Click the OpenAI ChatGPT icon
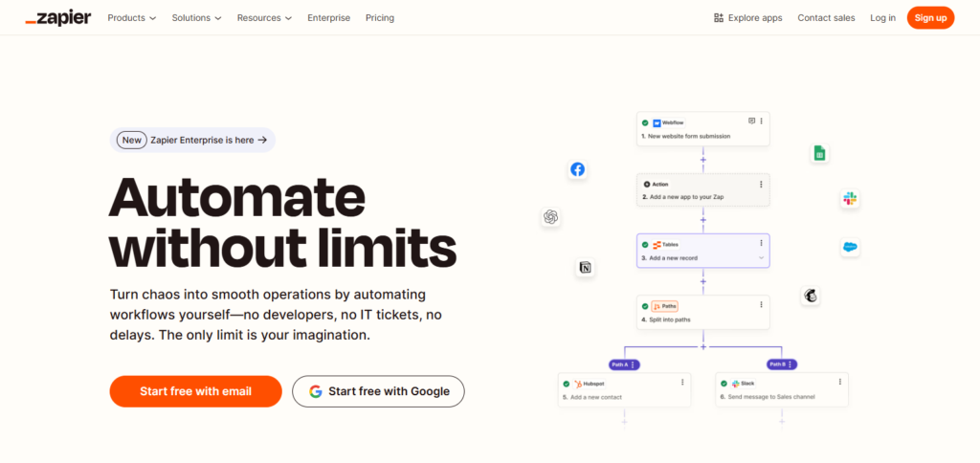Viewport: 980px width, 463px height. point(550,217)
